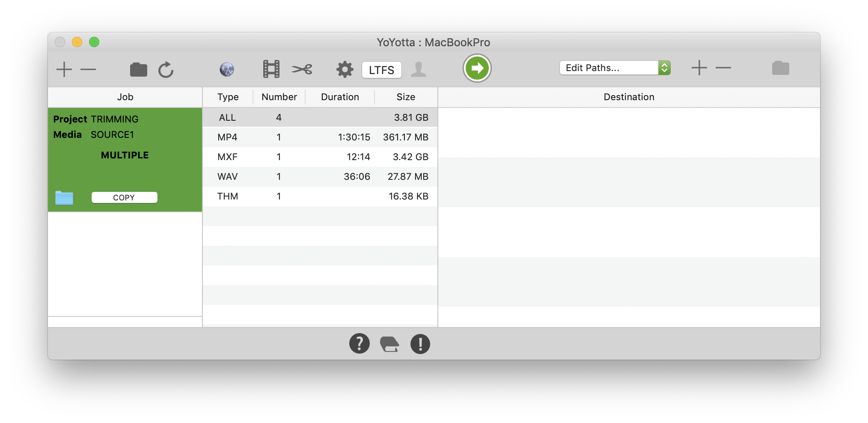868x423 pixels.
Task: Click the LTFS button
Action: click(x=382, y=70)
